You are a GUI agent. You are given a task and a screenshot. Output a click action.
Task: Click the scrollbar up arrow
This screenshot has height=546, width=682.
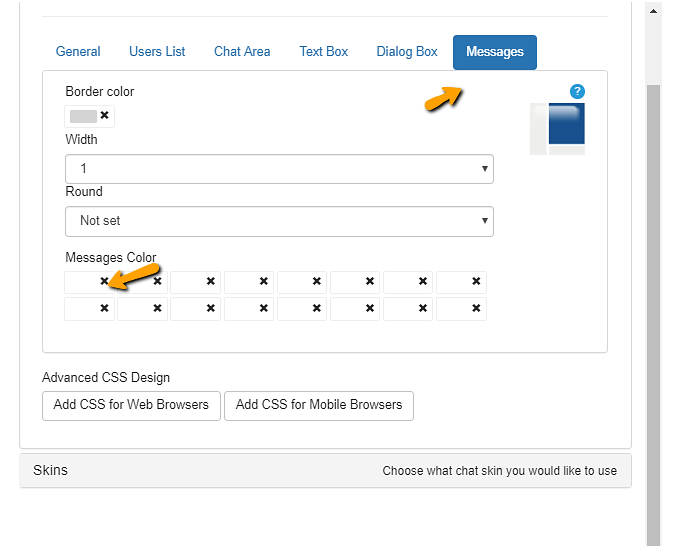click(x=654, y=12)
